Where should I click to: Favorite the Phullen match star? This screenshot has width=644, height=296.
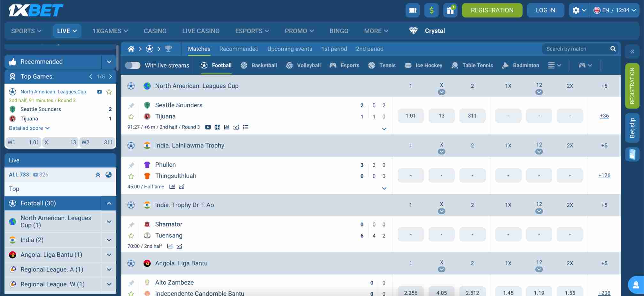click(x=131, y=176)
